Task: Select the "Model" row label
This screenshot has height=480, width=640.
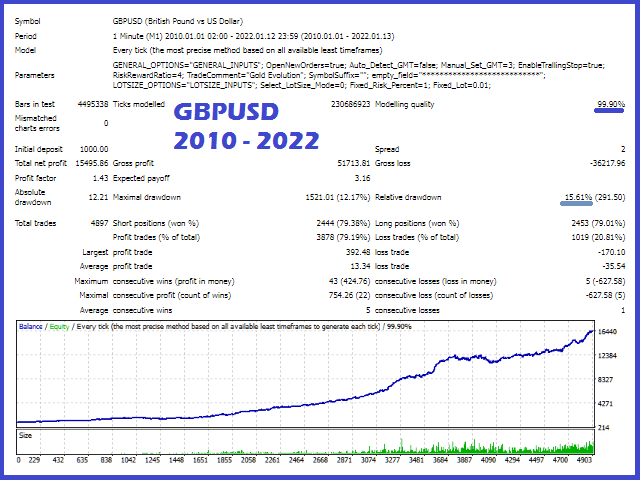Action: 25,50
